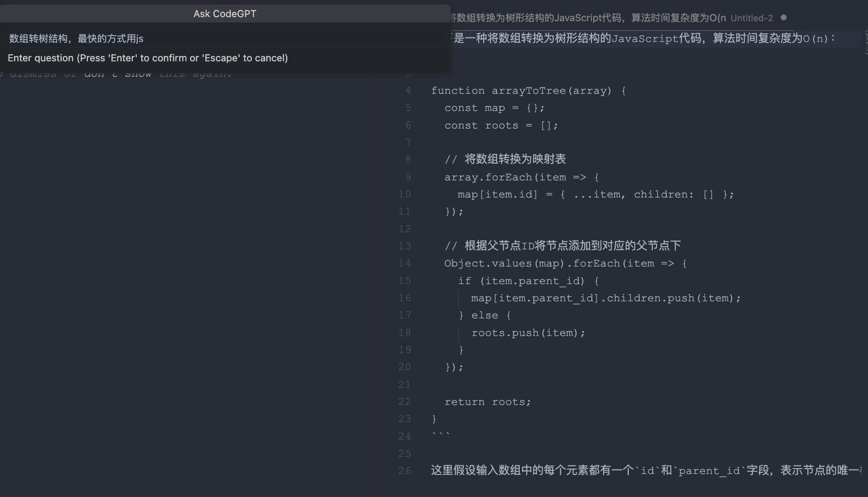Click the 'const roots = [];' line
Viewport: 868px width, 497px height.
point(501,125)
